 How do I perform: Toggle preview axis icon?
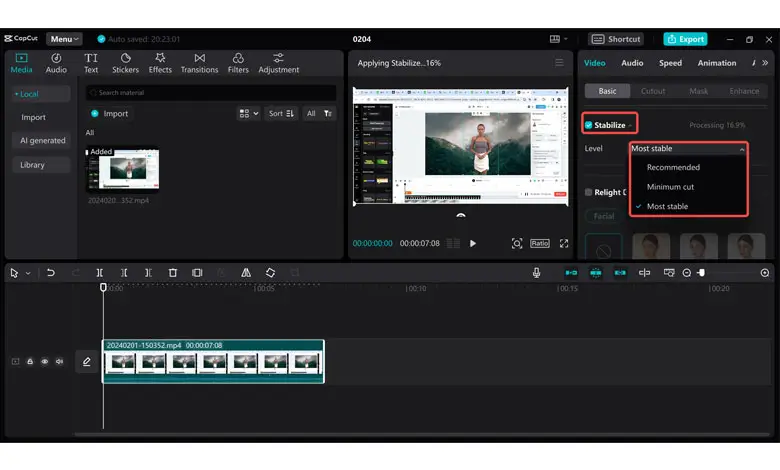click(x=644, y=273)
